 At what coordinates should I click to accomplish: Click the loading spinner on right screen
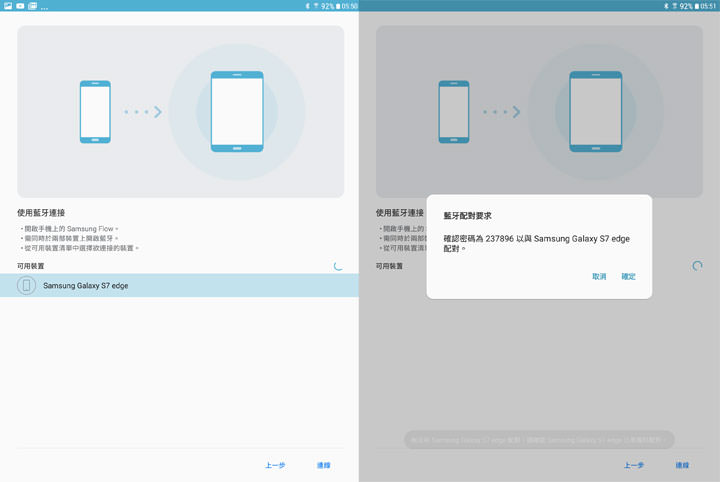tap(697, 266)
